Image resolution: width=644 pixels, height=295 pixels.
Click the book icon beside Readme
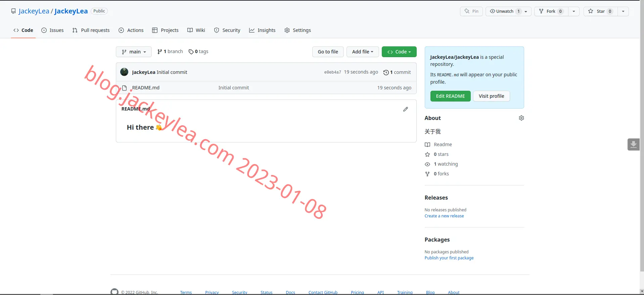coord(427,144)
